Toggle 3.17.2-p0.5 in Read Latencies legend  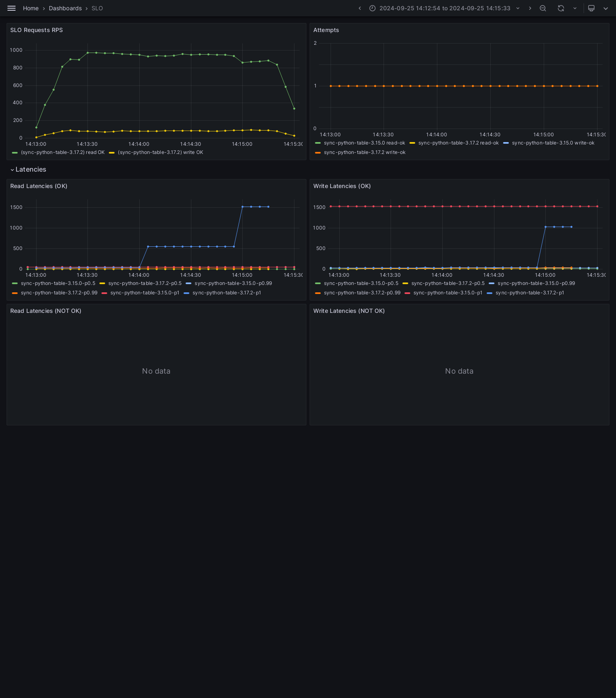pos(145,283)
